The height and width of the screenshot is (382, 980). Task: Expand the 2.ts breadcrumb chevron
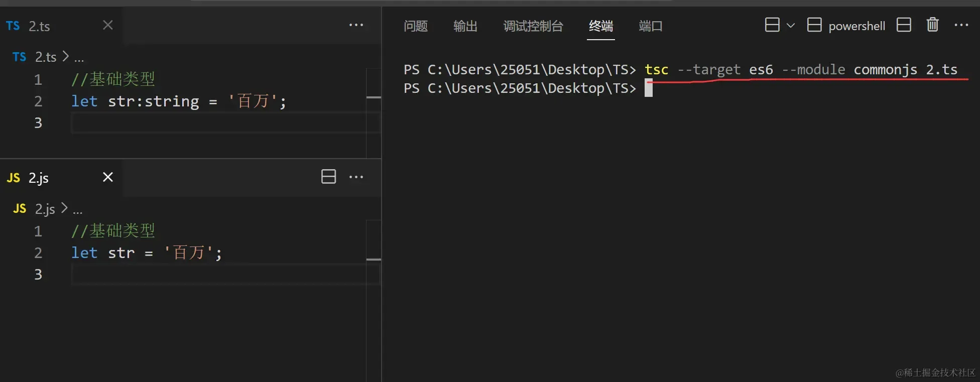65,56
